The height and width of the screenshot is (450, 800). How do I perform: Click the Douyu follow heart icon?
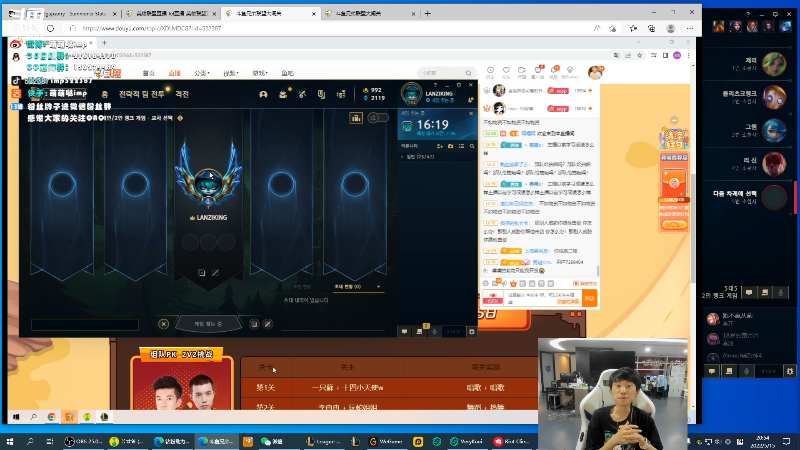point(506,72)
